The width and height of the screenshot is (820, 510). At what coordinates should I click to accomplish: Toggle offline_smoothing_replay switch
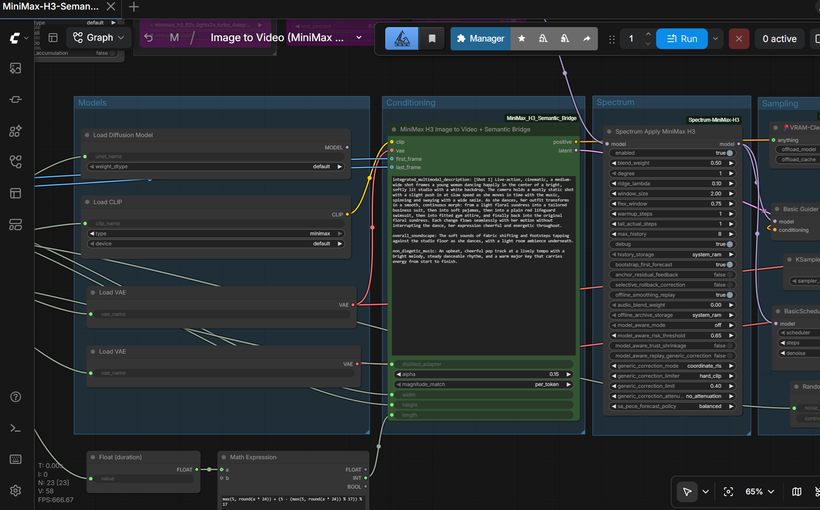pyautogui.click(x=729, y=295)
